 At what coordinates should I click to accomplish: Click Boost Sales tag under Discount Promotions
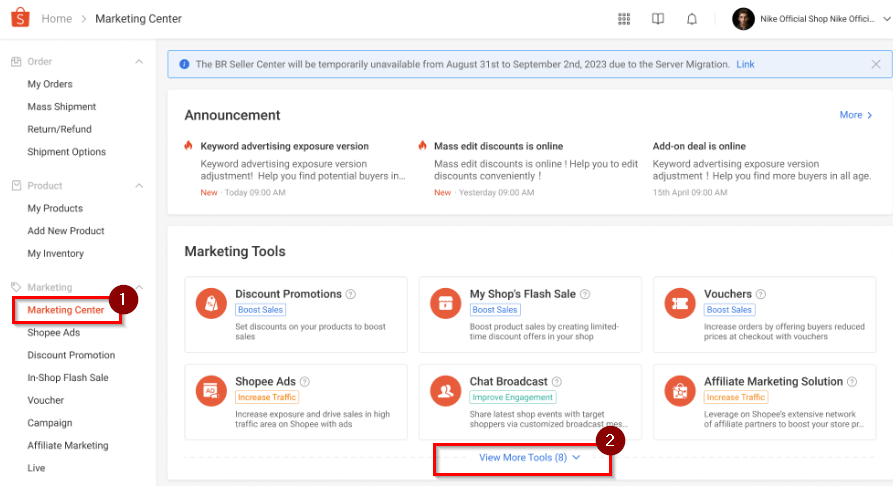260,310
